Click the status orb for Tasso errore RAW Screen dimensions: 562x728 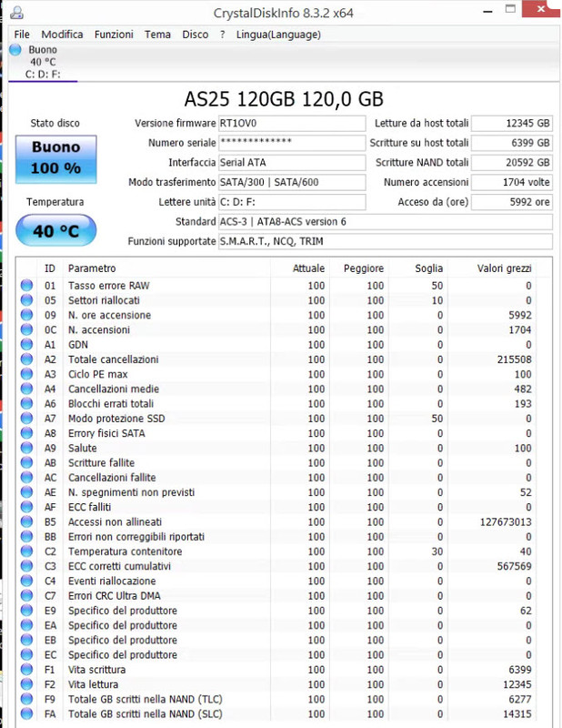point(26,285)
